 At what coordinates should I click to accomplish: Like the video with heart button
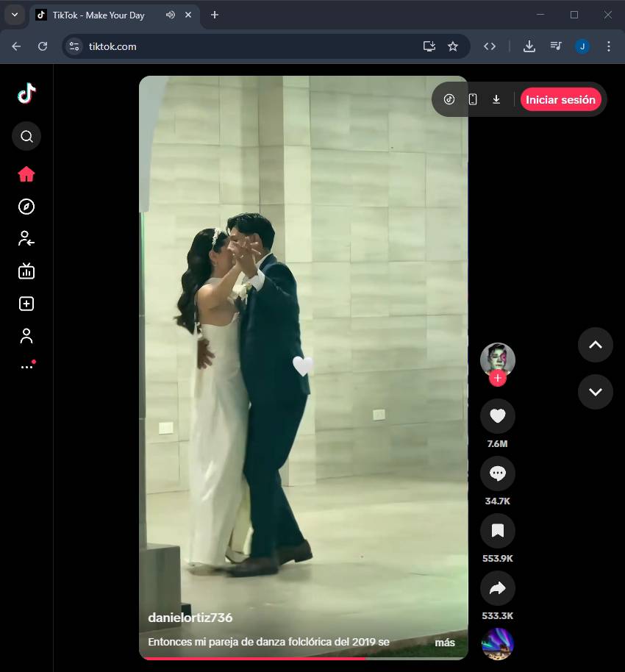[498, 416]
